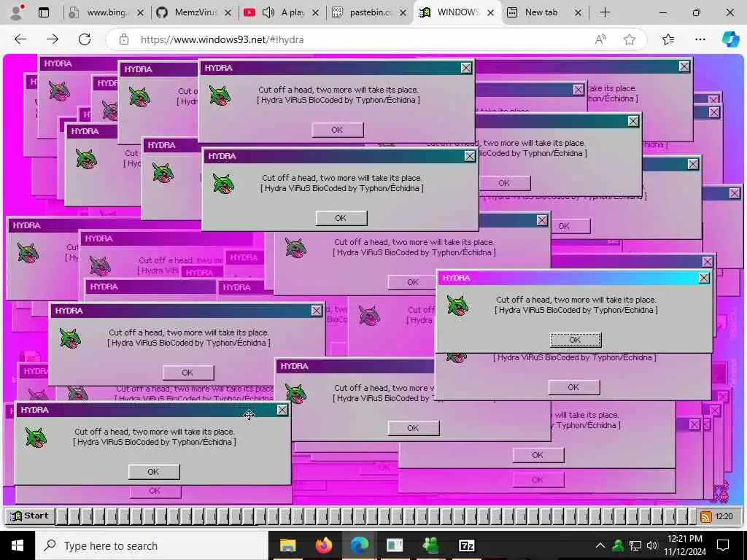Close the pastebin.com tab
747x560 pixels.
coord(403,13)
